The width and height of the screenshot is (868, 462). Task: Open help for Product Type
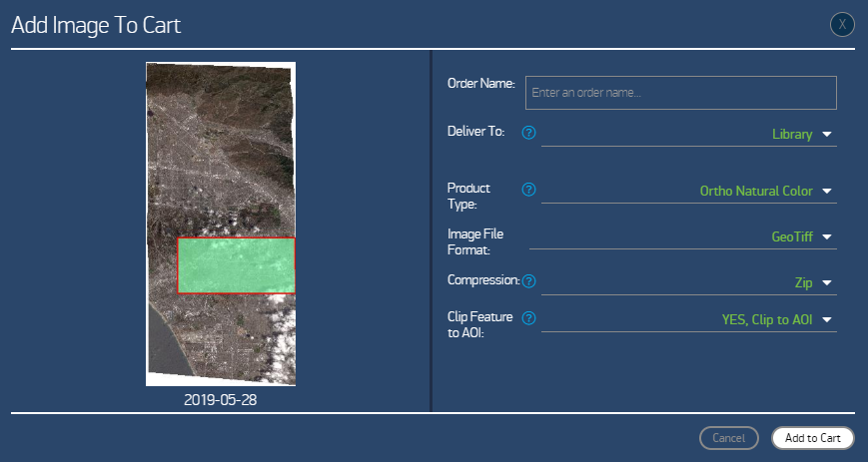pos(528,190)
